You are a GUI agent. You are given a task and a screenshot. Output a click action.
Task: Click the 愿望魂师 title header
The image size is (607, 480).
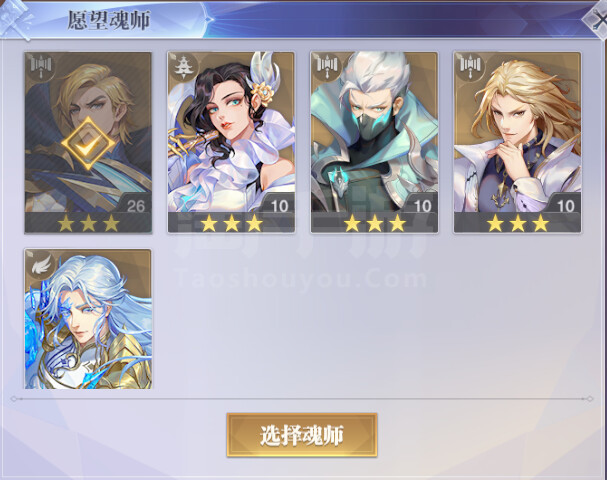click(109, 20)
